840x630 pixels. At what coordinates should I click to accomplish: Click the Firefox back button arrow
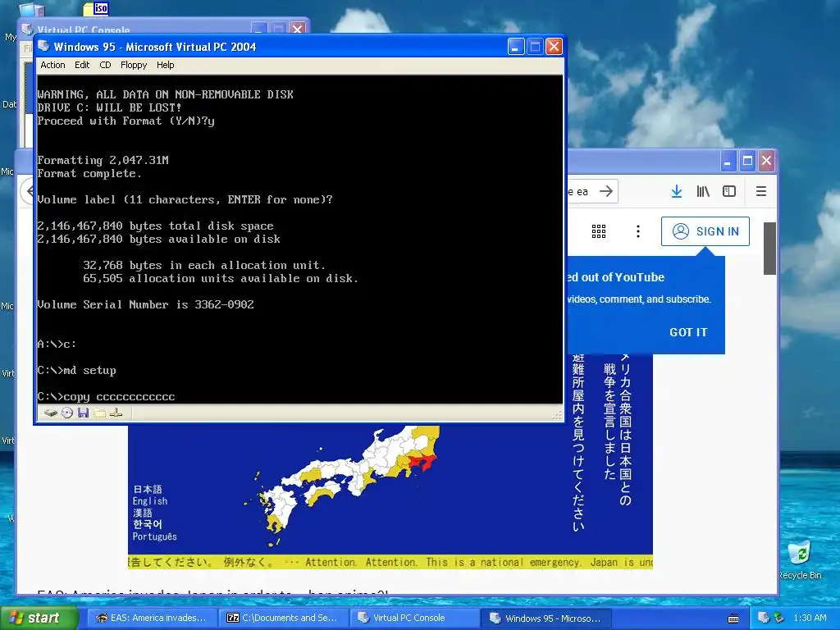[28, 191]
